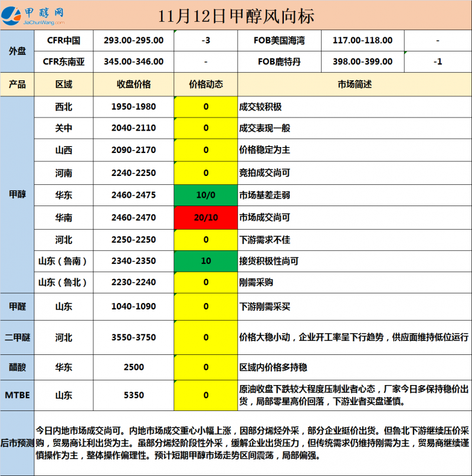The width and height of the screenshot is (472, 476).
Task: Select the "CFR中国" cell
Action: (x=64, y=40)
